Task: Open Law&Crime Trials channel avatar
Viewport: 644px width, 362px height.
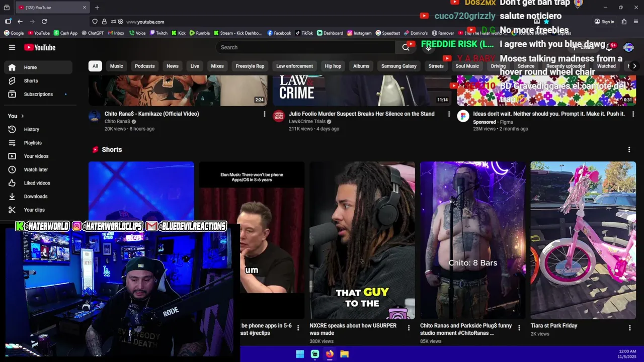Action: point(278,117)
